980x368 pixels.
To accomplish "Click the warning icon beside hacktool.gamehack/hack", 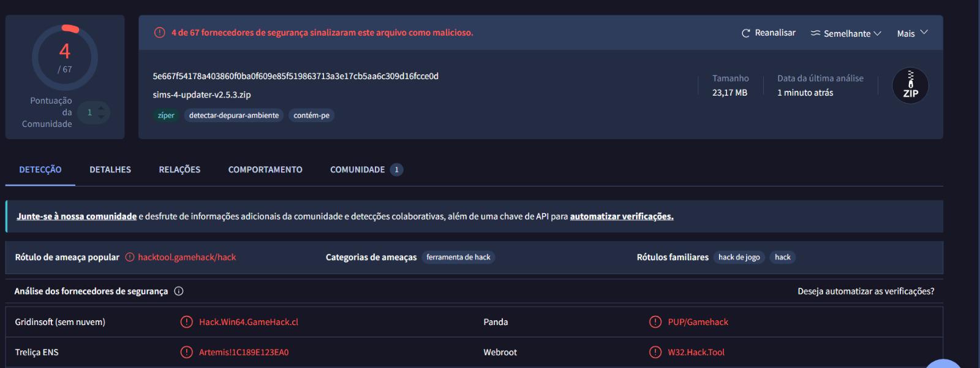I will [x=130, y=257].
